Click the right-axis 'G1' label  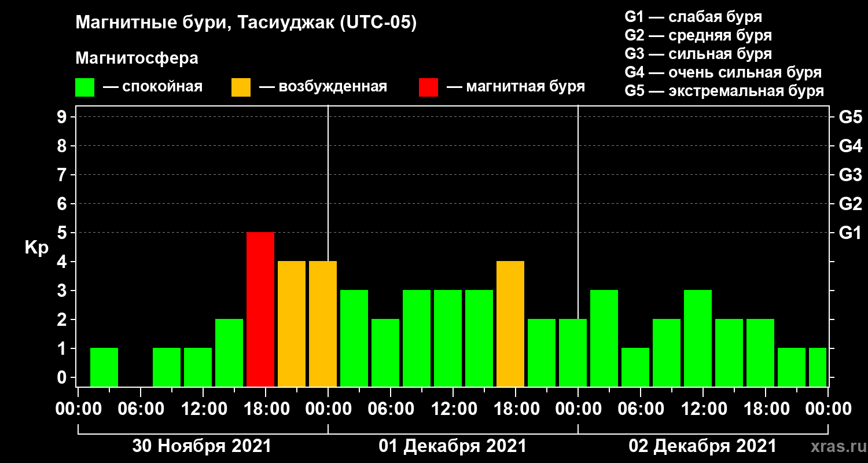850,233
